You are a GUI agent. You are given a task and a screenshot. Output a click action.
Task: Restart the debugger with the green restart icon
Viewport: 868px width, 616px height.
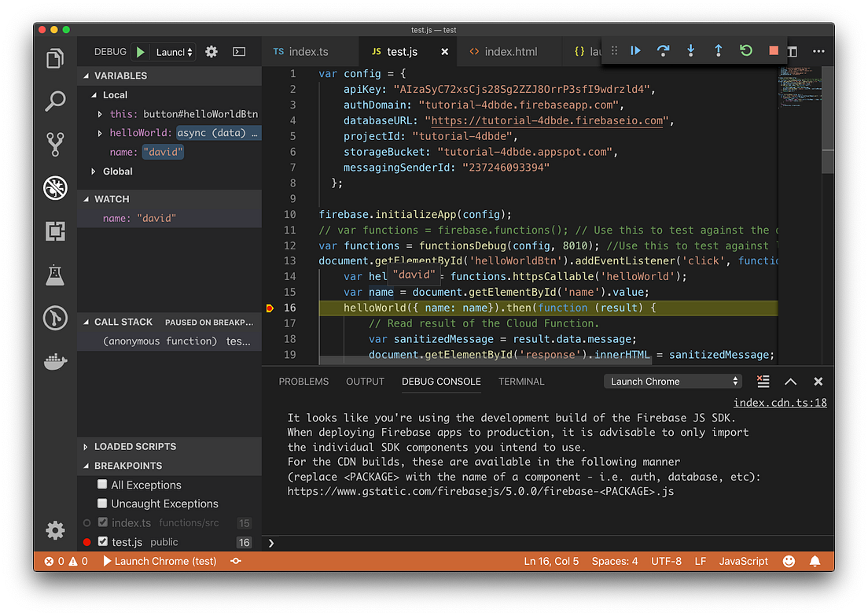(745, 50)
